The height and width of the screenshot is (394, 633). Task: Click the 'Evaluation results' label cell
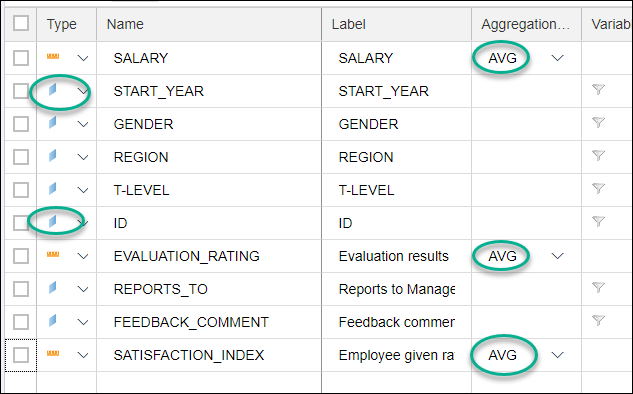click(396, 256)
